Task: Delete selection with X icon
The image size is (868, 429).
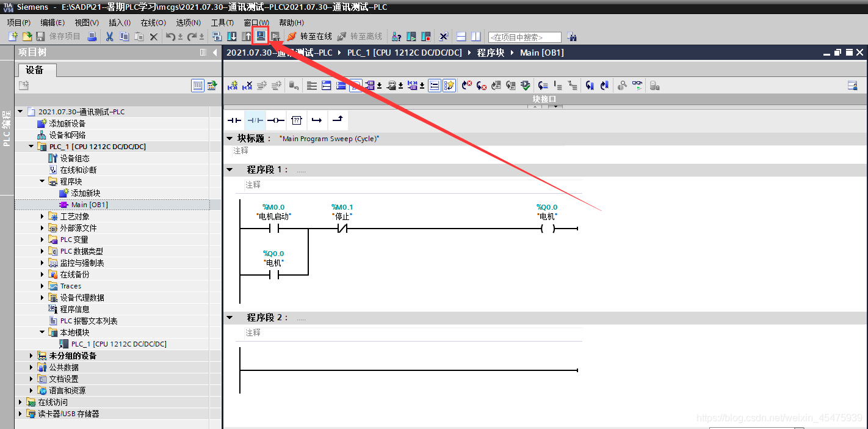Action: (154, 37)
